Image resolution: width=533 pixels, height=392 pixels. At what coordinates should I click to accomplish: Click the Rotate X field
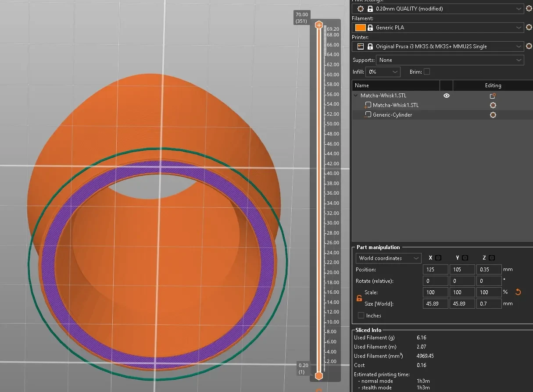pos(436,281)
